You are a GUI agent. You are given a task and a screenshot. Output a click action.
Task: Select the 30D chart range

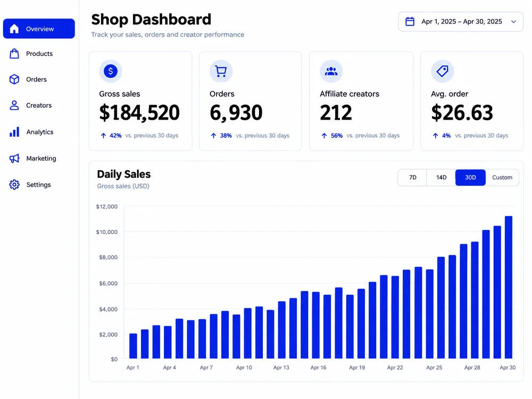point(470,178)
